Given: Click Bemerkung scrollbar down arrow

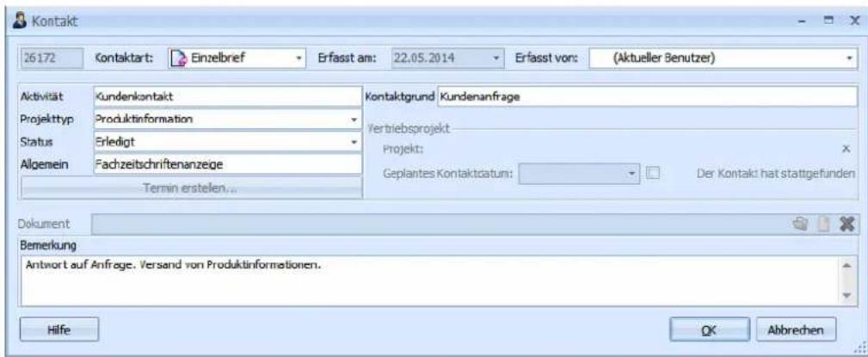Looking at the screenshot, I should (x=848, y=296).
